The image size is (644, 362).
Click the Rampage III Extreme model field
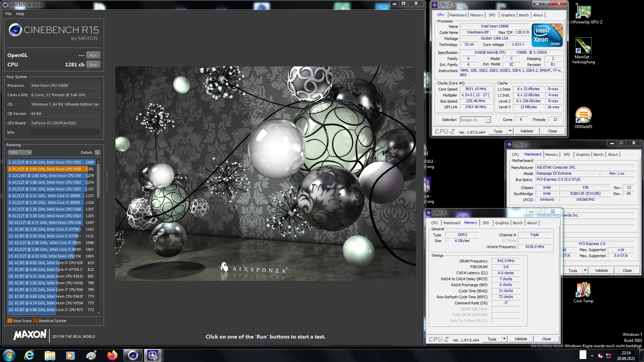(x=567, y=173)
